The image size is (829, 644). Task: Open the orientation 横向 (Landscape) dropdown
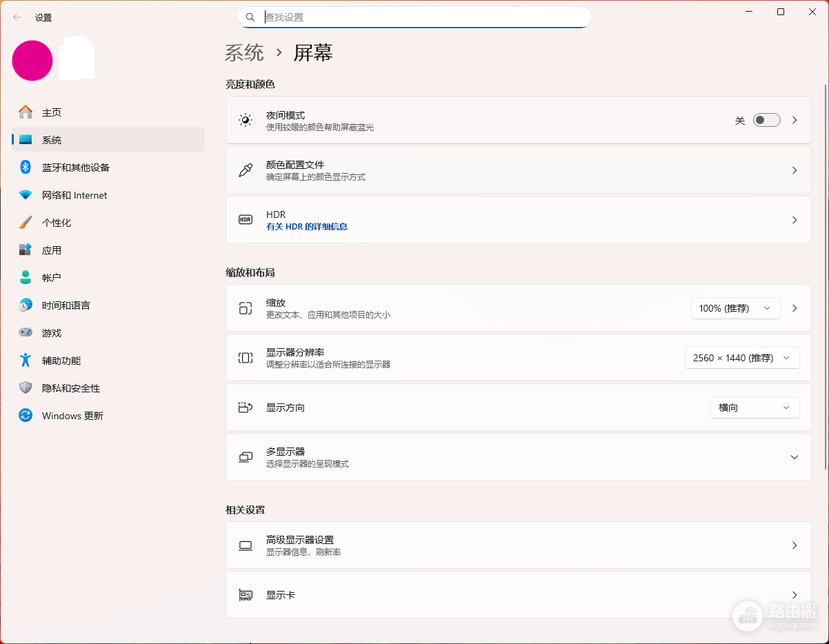click(x=755, y=407)
